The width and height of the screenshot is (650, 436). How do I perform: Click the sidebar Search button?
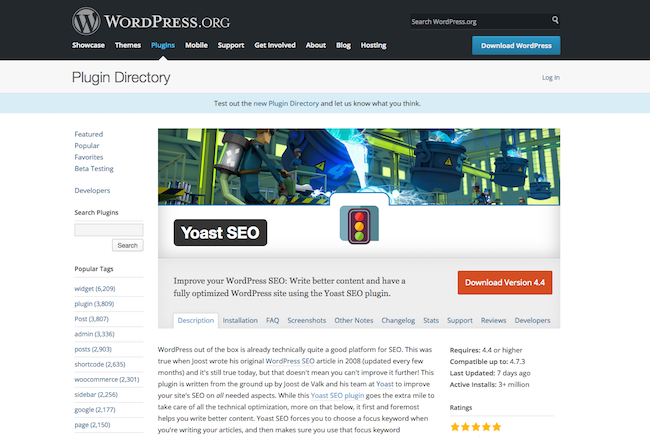click(128, 245)
